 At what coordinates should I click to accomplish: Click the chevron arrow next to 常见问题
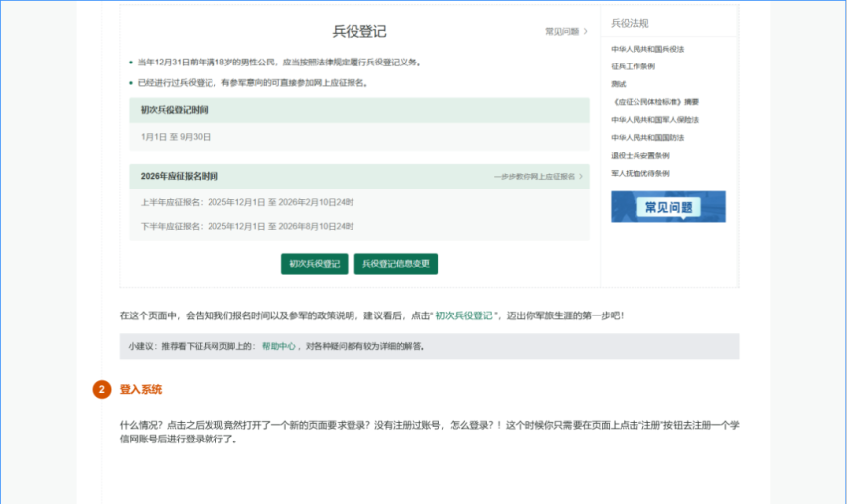coord(586,32)
